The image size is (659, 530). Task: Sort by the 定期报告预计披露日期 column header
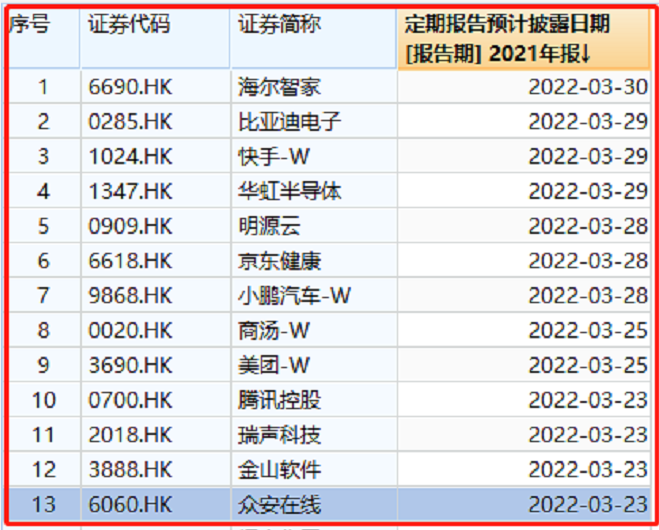pyautogui.click(x=523, y=39)
